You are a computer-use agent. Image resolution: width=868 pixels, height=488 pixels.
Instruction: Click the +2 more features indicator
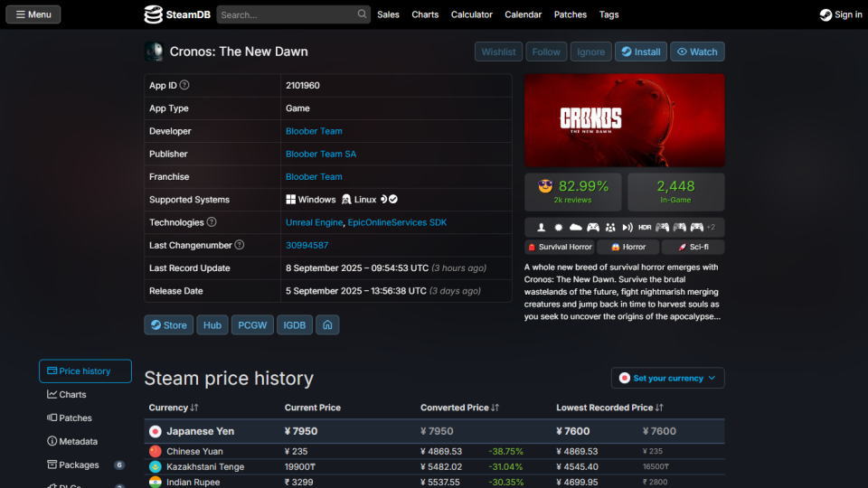point(711,227)
